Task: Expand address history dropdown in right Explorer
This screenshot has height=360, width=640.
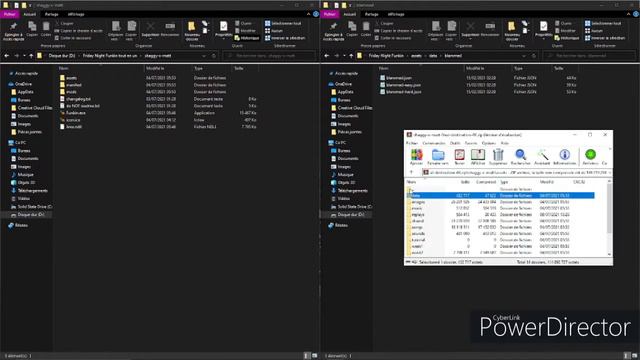Action: (524, 56)
